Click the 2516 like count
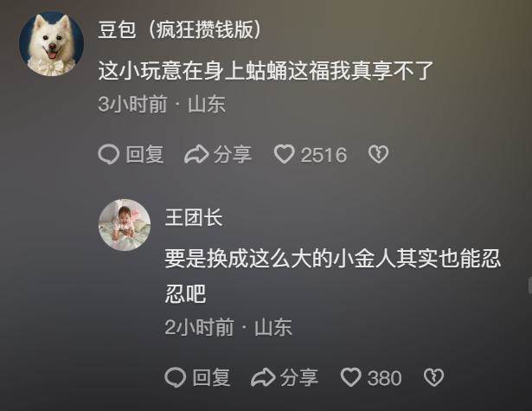Image resolution: width=532 pixels, height=411 pixels. (x=324, y=155)
